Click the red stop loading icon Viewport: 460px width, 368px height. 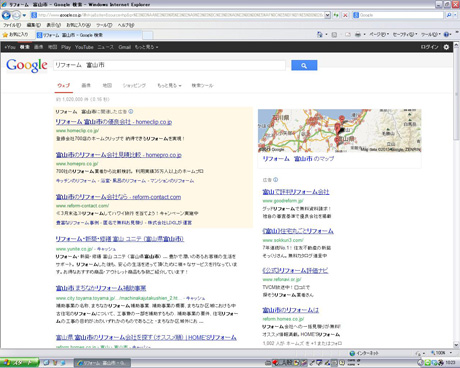click(x=345, y=15)
